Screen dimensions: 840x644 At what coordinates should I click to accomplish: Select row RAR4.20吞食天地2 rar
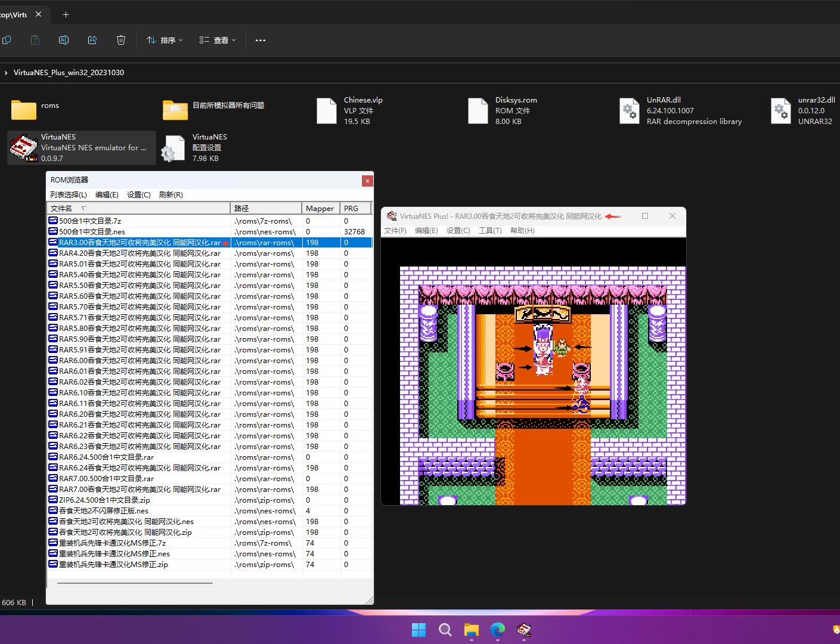coord(210,253)
